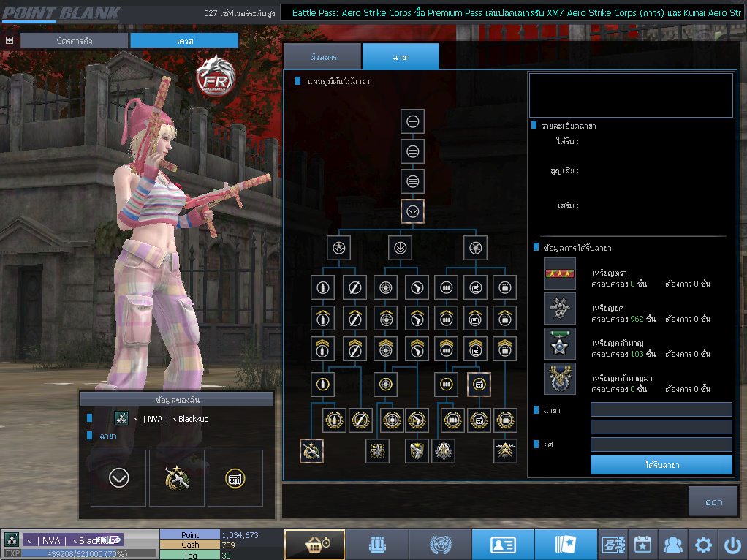
Task: Switch to the ตัวละคร tab
Action: click(x=322, y=56)
